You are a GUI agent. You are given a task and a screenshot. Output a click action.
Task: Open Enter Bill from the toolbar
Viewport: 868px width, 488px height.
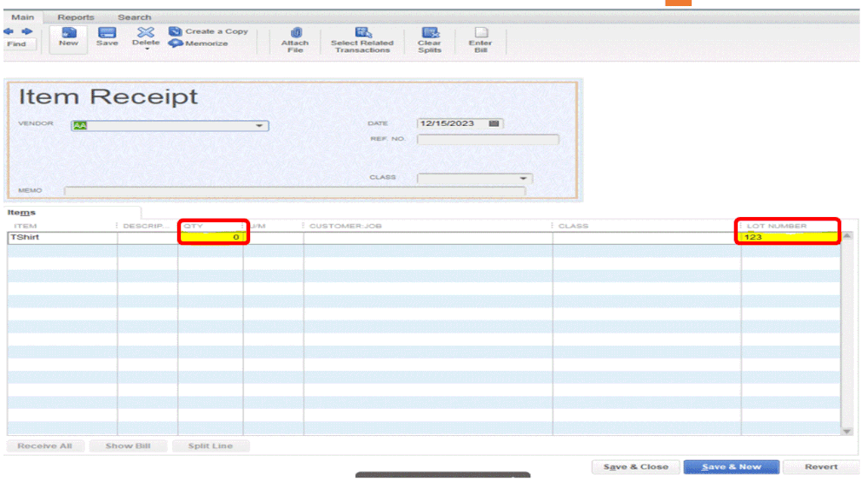[x=480, y=41]
